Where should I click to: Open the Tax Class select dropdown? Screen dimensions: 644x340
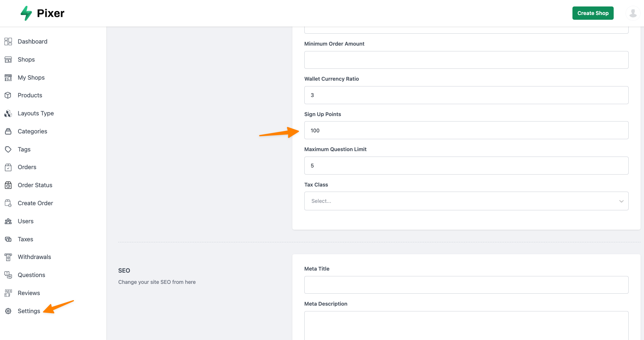[466, 201]
